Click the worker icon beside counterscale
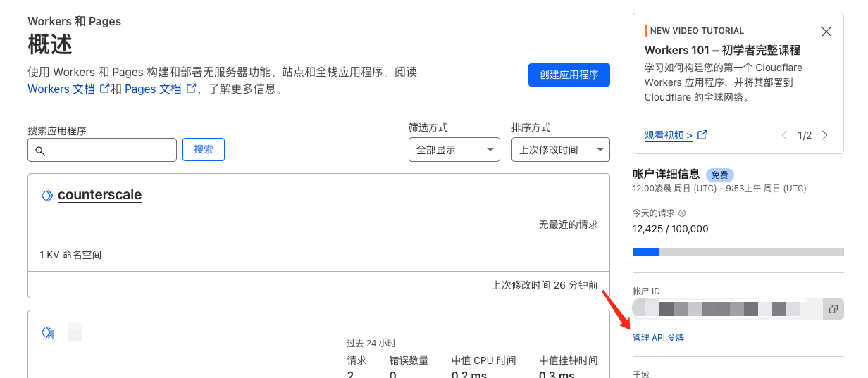Viewport: 868px width, 378px height. [46, 196]
